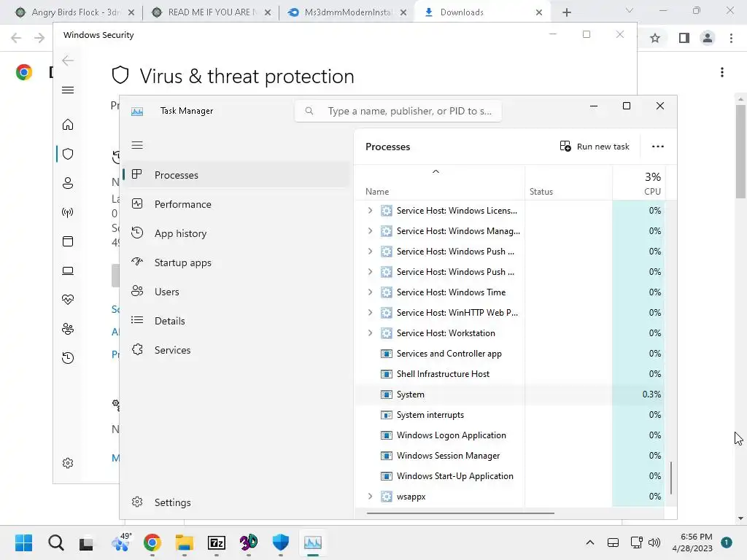Open a new Chrome tab
Screen dimensions: 747x560
566,12
